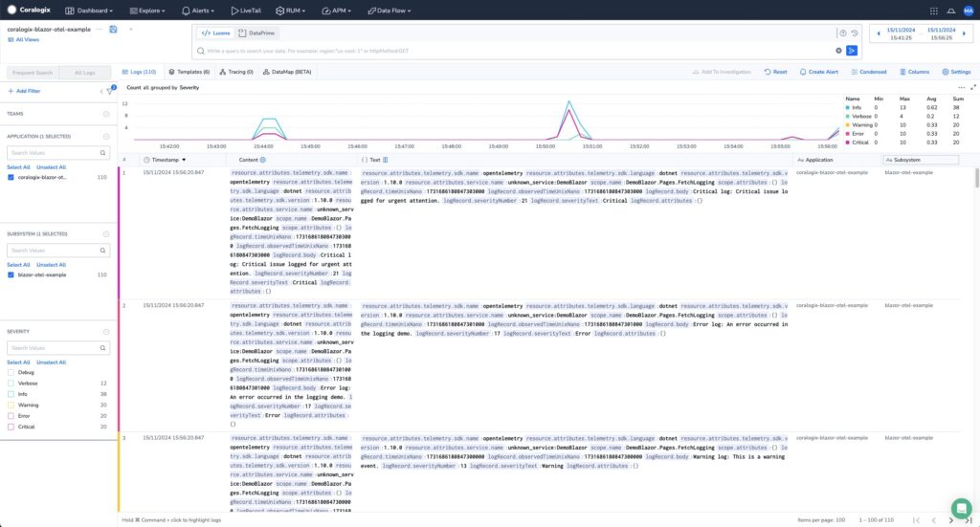Open the Columns selector
Screen dimensions: 980x527
[x=914, y=72]
